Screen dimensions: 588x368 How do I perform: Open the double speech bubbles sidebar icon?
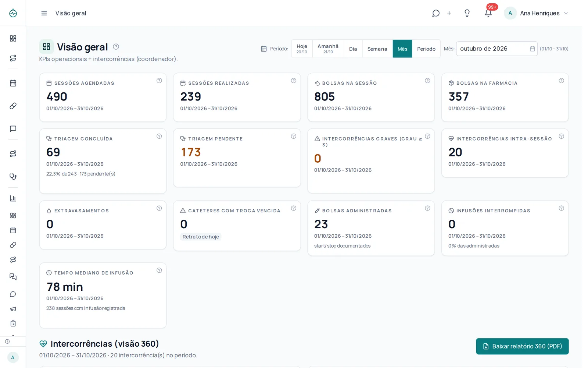pos(13,277)
